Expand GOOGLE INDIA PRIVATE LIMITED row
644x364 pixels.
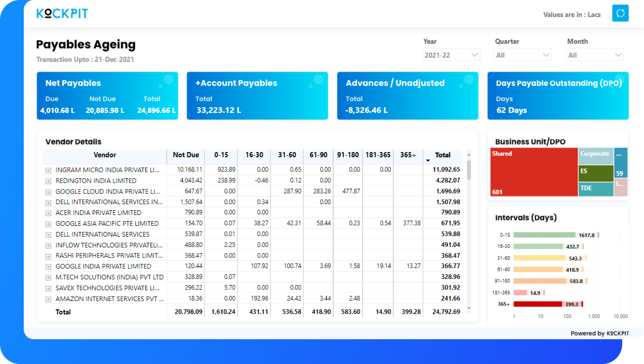click(x=48, y=267)
